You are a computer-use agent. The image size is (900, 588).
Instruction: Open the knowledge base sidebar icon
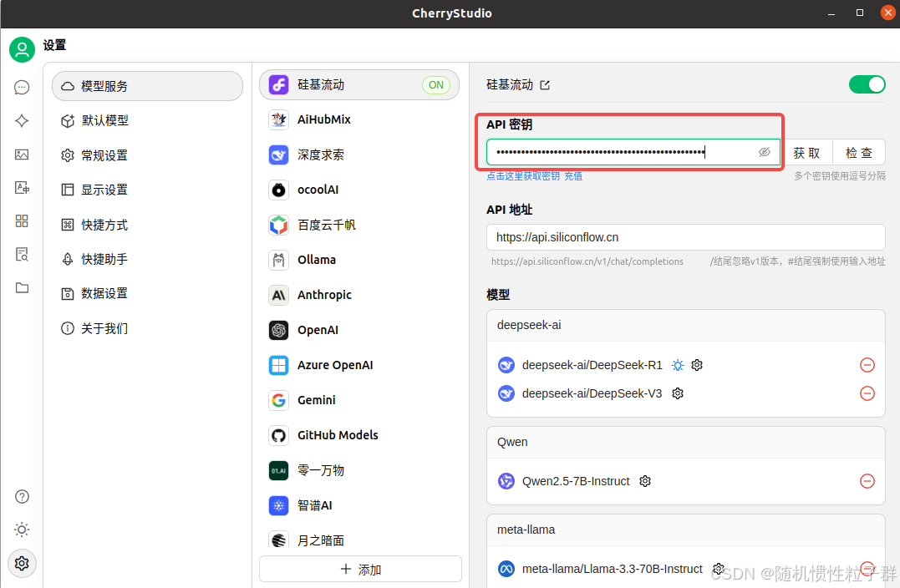point(22,254)
